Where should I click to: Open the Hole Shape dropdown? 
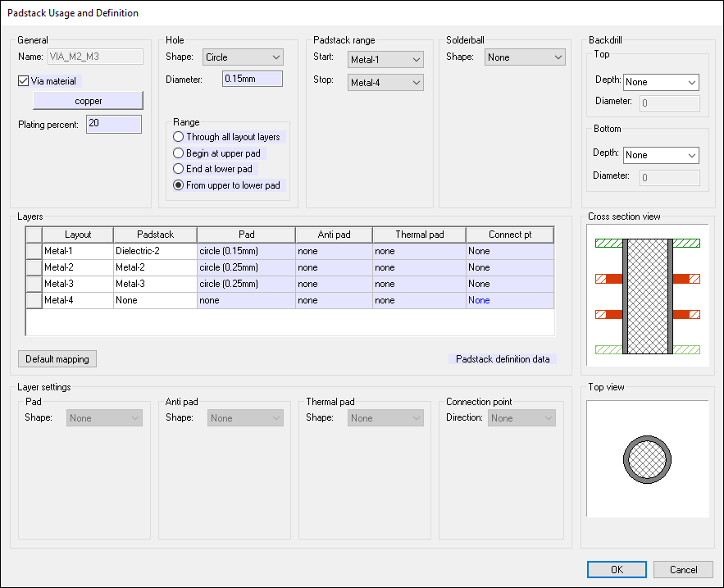pos(243,57)
